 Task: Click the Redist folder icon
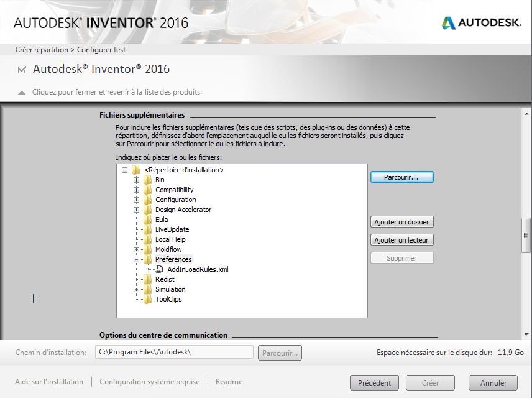pyautogui.click(x=147, y=279)
